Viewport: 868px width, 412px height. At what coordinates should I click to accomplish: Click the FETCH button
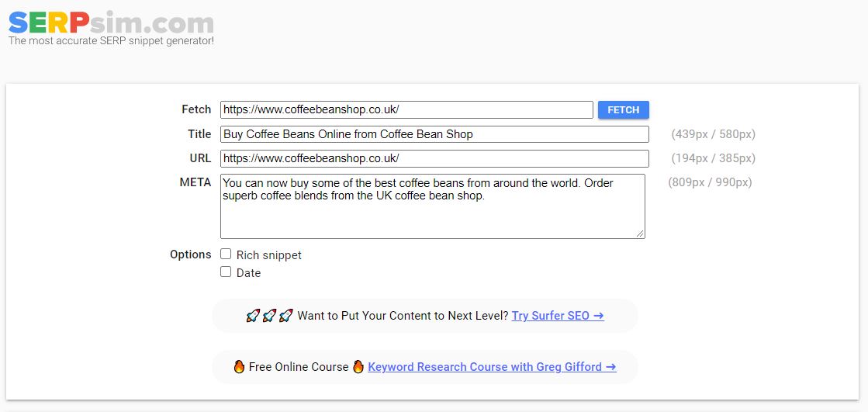coord(624,109)
